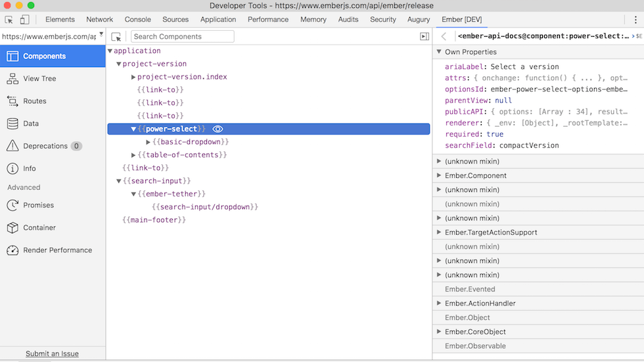644x362 pixels.
Task: Expand the basic-dropdown tree node
Action: (x=149, y=142)
